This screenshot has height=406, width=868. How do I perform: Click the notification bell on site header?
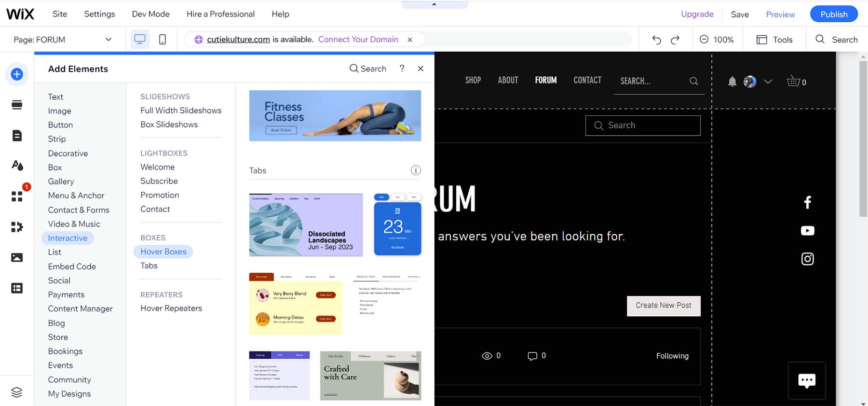[732, 82]
